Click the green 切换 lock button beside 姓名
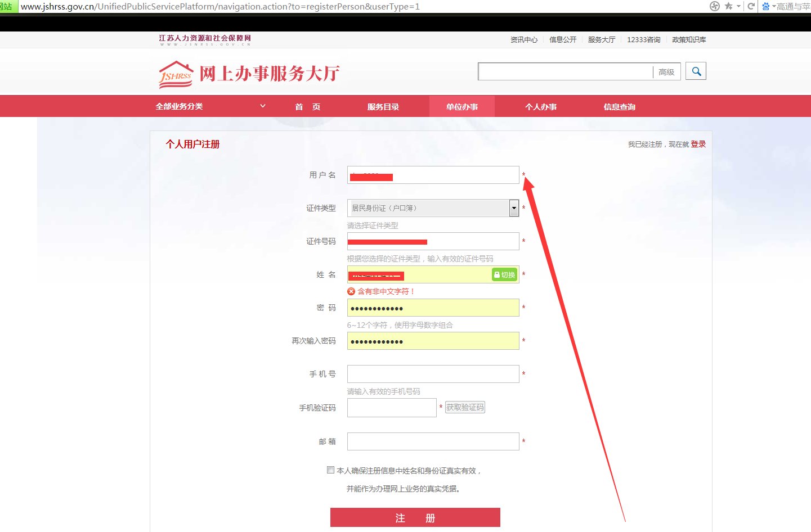The image size is (811, 532). (504, 275)
